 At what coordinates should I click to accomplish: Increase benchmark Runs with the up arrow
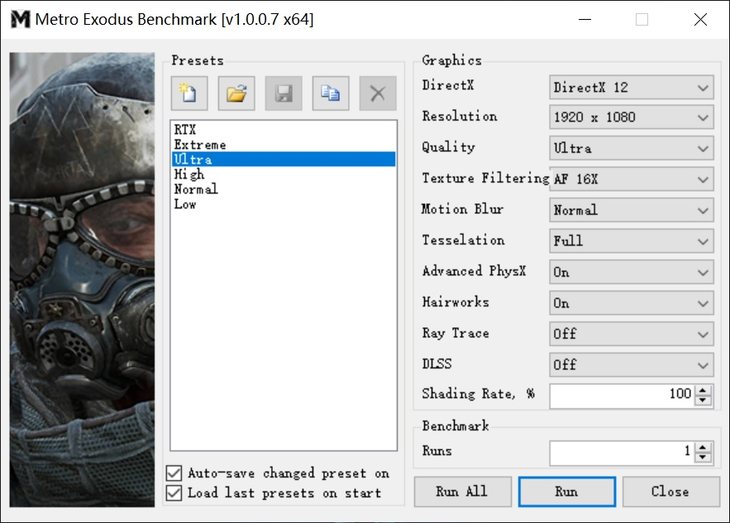(x=703, y=448)
